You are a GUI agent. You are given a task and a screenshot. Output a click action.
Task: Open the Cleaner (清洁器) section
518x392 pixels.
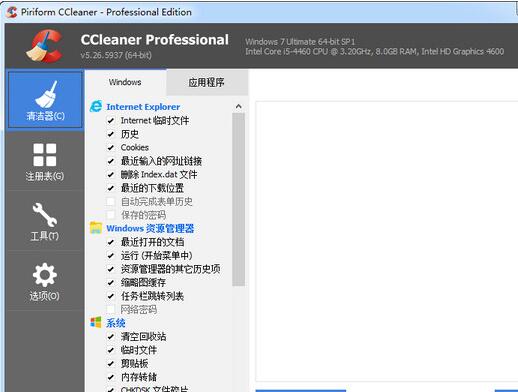click(x=45, y=99)
